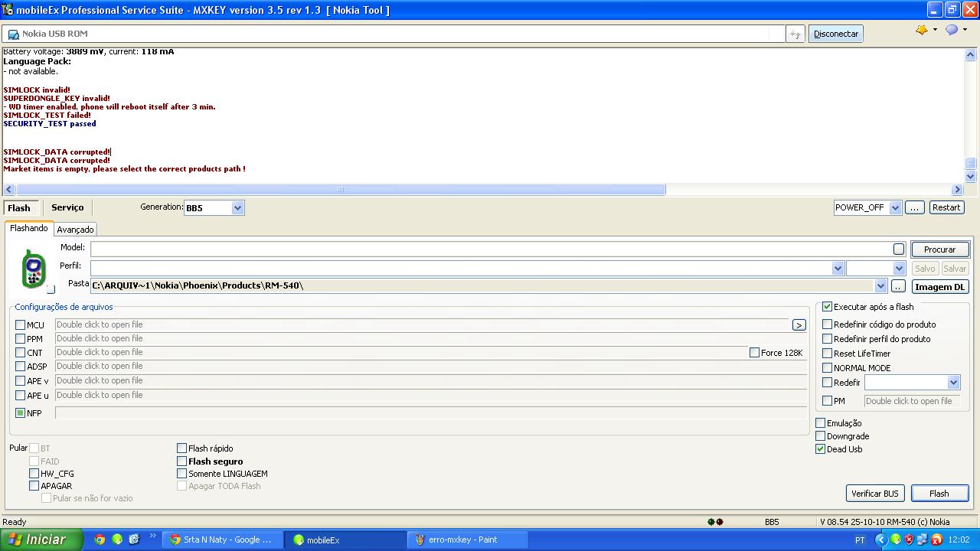Open the star icon dropdown arrow
The height and width of the screenshot is (551, 980).
point(935,30)
